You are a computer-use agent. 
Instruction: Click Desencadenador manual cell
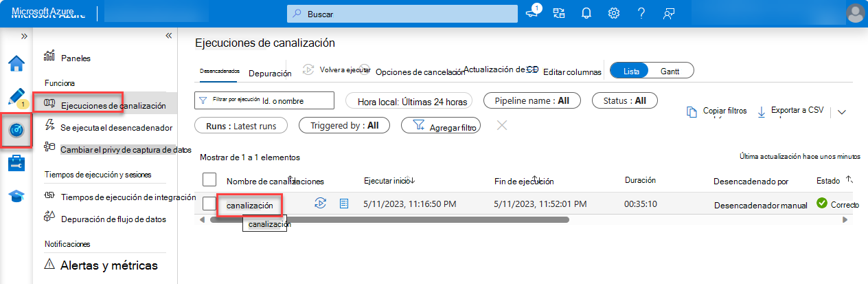tap(761, 205)
